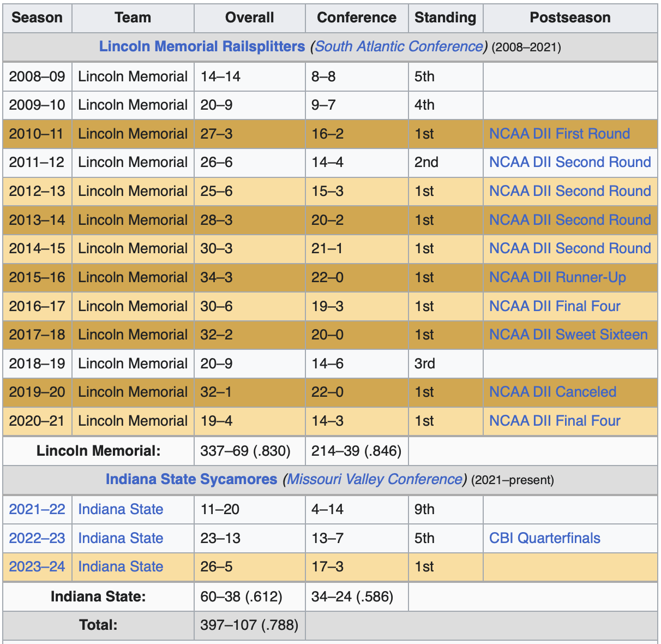Open NCAA DII Runner-Up link
661x644 pixels.
tap(557, 277)
